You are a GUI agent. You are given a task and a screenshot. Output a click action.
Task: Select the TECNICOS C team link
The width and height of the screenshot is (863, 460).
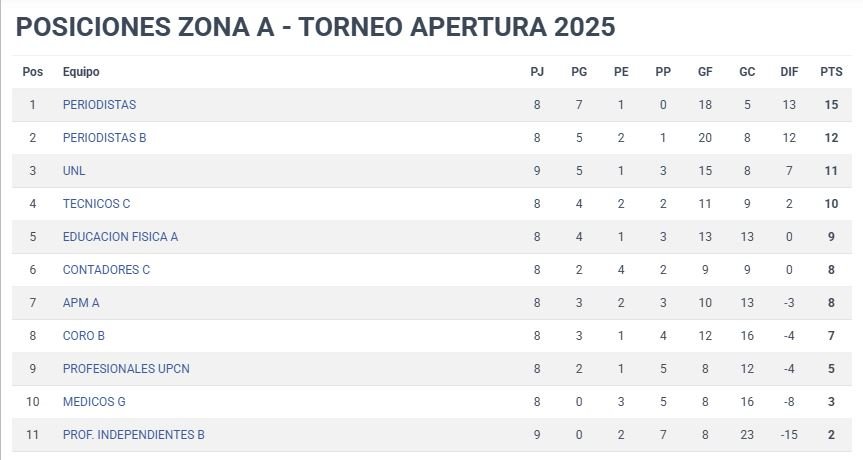click(96, 204)
